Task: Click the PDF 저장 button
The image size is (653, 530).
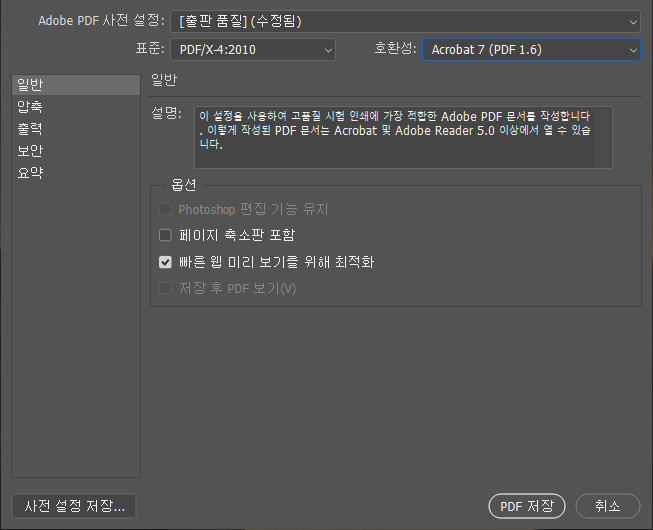Action: tap(527, 506)
